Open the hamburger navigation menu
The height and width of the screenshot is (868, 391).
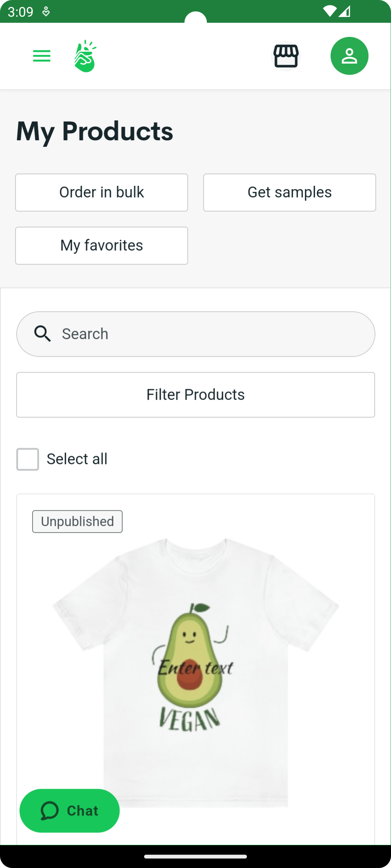pos(42,56)
